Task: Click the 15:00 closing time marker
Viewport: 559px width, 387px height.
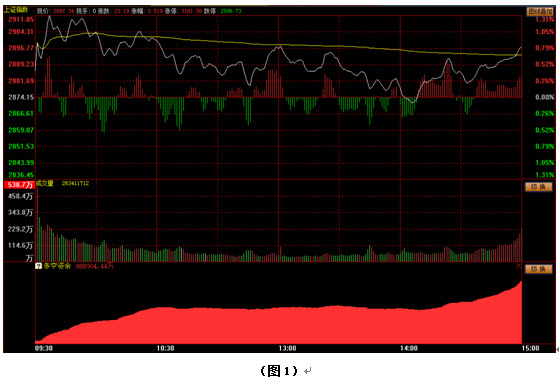Action: tap(530, 348)
